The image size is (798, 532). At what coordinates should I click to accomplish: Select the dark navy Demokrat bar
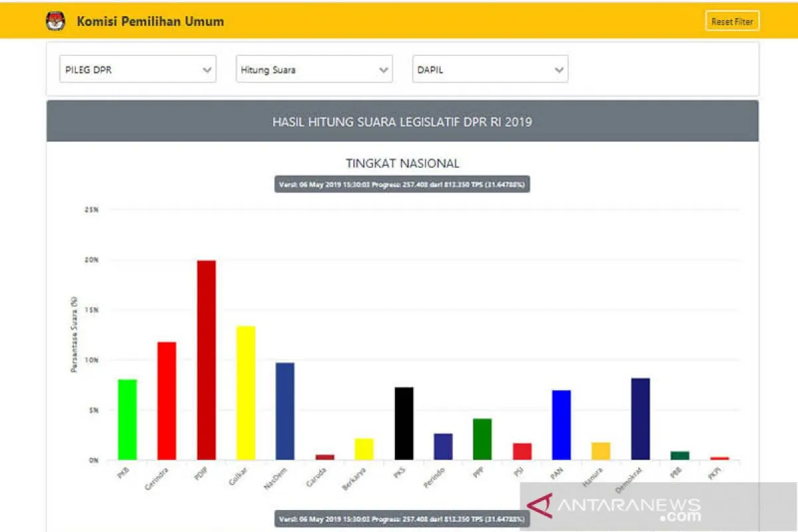point(640,419)
